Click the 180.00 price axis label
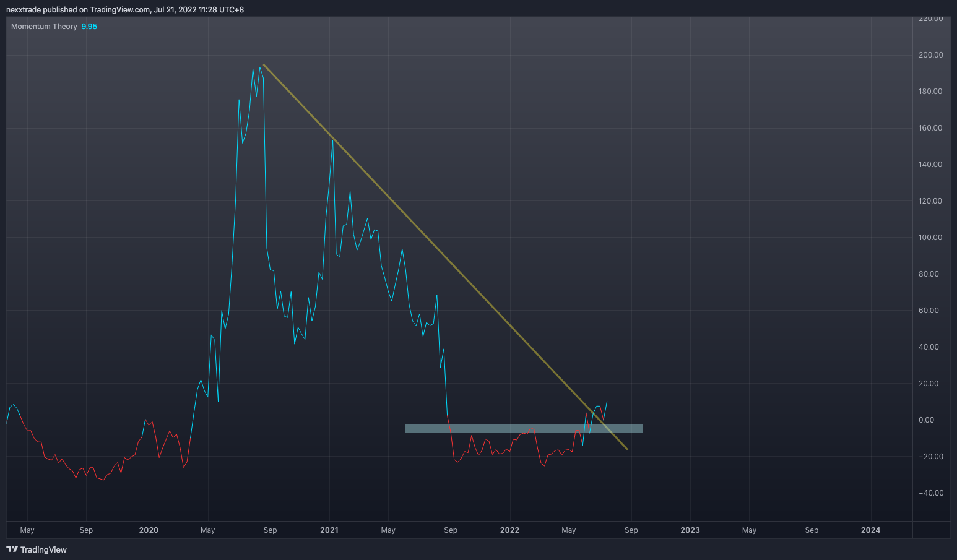The height and width of the screenshot is (560, 957). pyautogui.click(x=930, y=92)
